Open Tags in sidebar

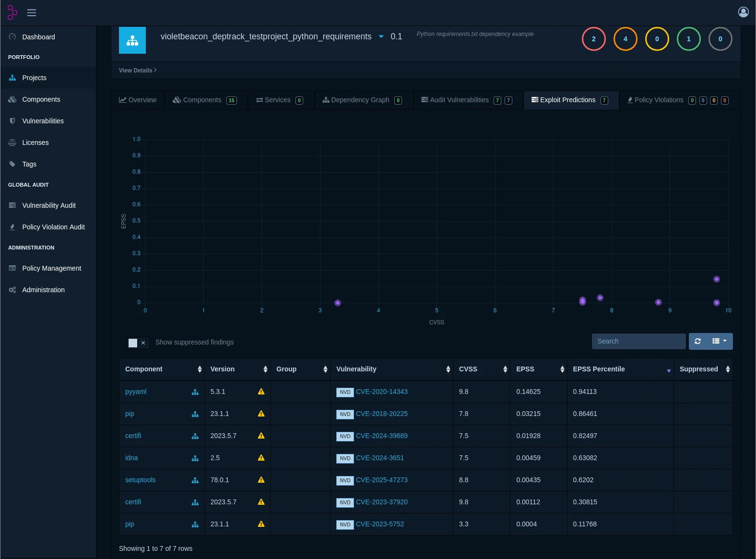48,164
